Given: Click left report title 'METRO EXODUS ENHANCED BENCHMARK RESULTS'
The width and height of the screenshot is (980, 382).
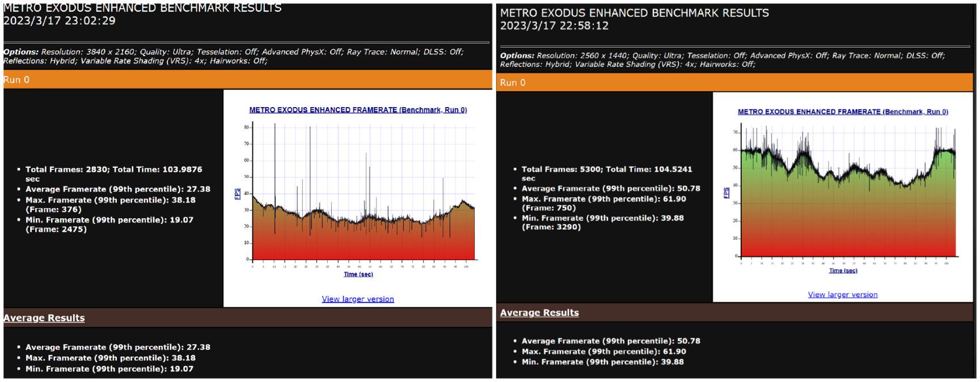Looking at the screenshot, I should (x=142, y=8).
